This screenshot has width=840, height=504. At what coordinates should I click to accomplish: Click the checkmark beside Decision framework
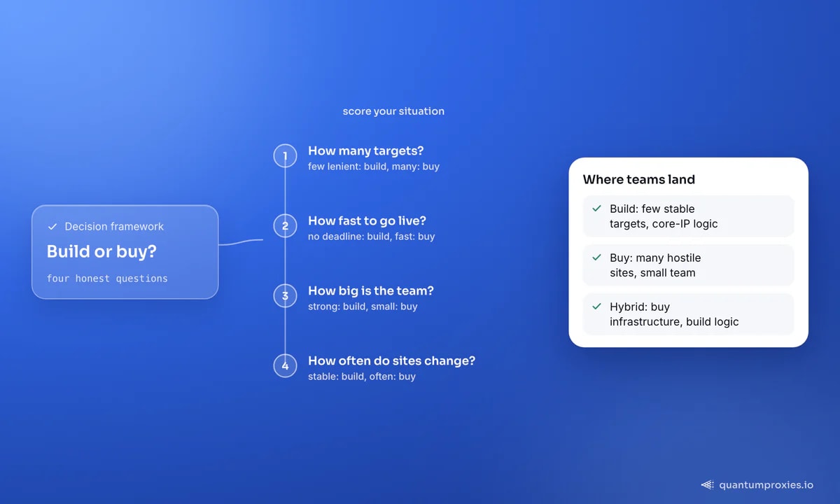click(x=52, y=227)
